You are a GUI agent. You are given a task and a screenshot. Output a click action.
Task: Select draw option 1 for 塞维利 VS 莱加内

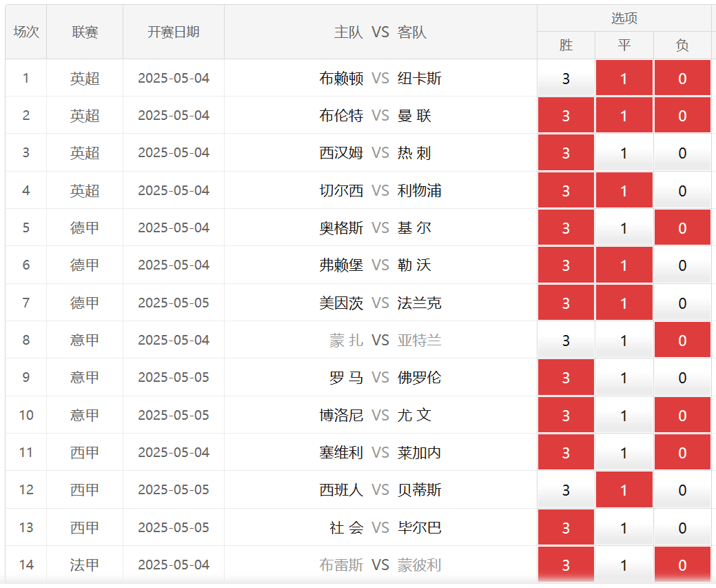[x=624, y=452]
